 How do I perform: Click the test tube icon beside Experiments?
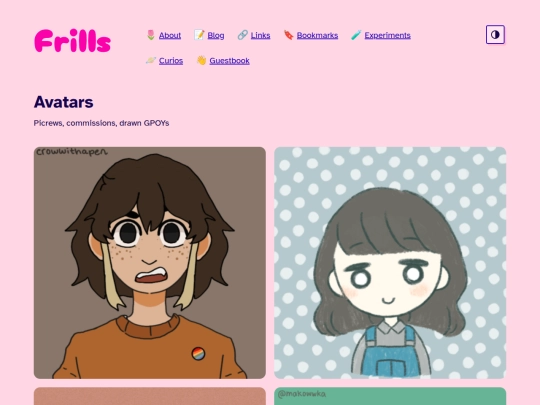[x=356, y=35]
